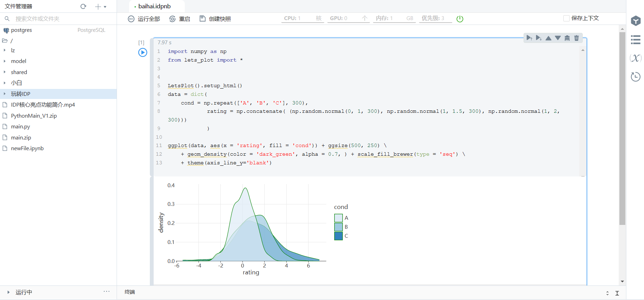Screen dimensions: 644x300
Task: Click run cells above icon
Action: pos(529,38)
